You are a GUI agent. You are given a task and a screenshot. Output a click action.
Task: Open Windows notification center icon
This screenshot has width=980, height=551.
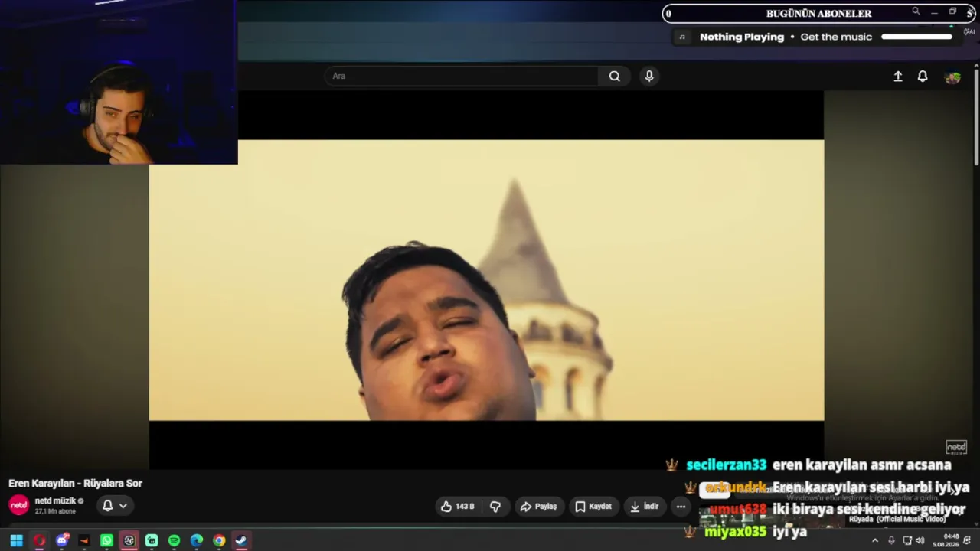pos(968,540)
